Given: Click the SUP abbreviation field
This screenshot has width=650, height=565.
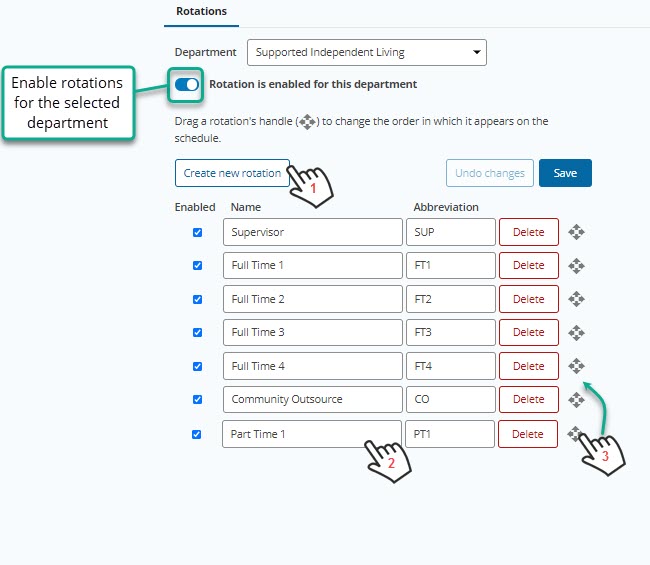Looking at the screenshot, I should (x=451, y=232).
